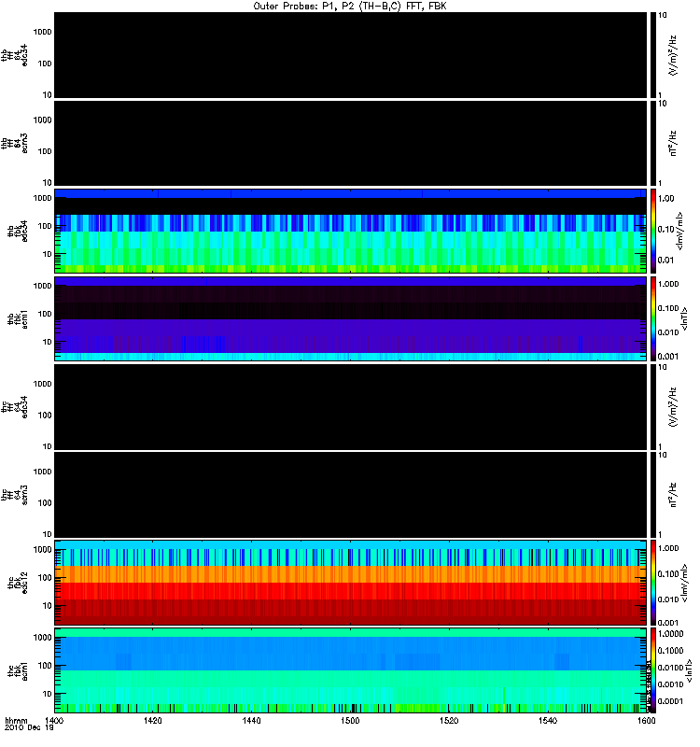Click the thb fbk scm1 purple spectrogram panel
The height and width of the screenshot is (747, 700).
(351, 318)
